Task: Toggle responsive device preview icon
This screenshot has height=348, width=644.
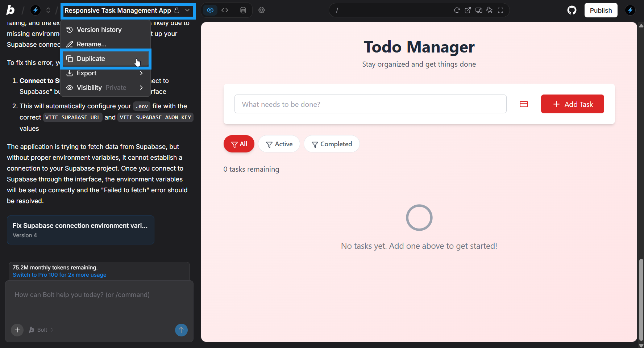Action: 479,10
